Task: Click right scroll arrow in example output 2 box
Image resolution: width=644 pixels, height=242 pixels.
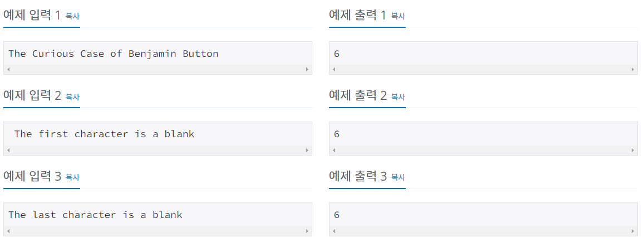Action: click(x=632, y=150)
